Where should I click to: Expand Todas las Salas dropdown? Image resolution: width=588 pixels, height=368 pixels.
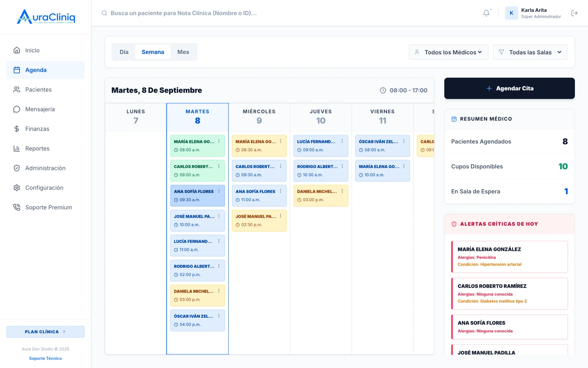click(x=530, y=52)
